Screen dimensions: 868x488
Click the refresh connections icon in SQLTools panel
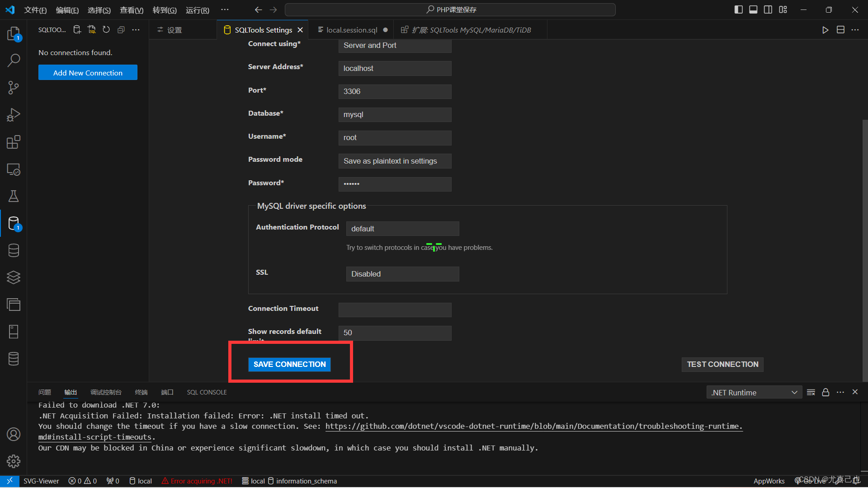tap(106, 30)
